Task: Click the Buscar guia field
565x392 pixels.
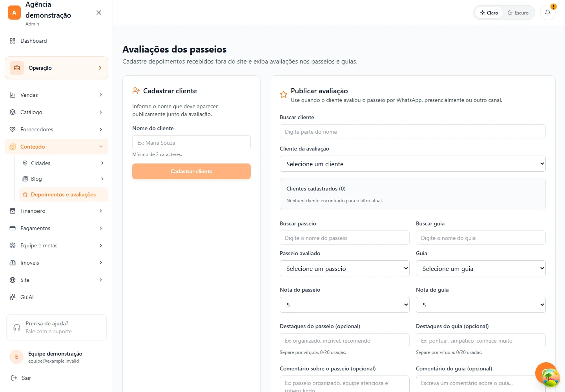Action: (x=481, y=238)
